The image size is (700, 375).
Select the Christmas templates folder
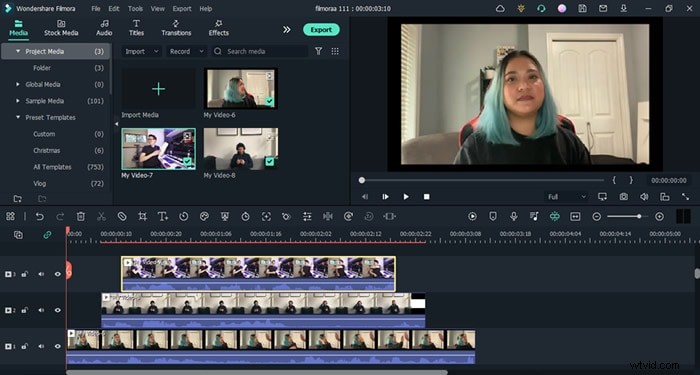pos(46,150)
